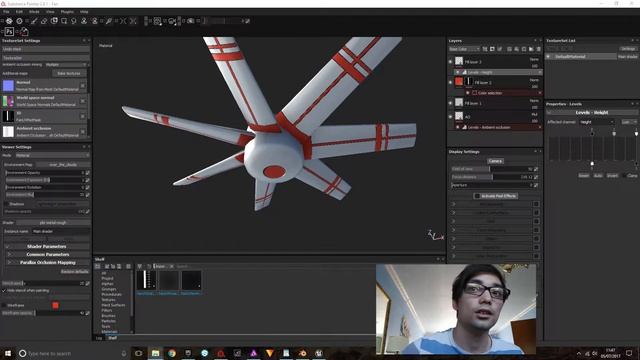This screenshot has width=640, height=360.
Task: Click the Invert button in Levels
Action: point(612,176)
